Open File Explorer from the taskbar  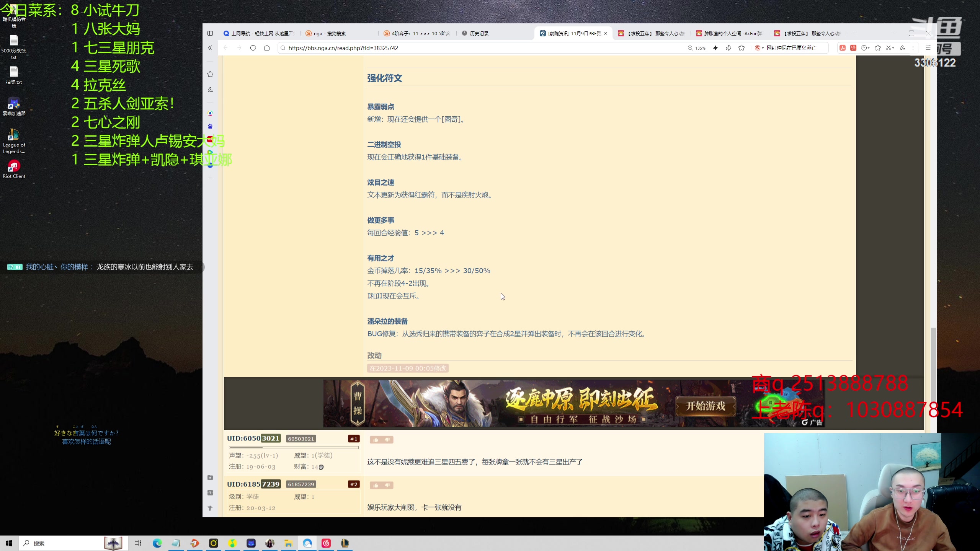288,543
